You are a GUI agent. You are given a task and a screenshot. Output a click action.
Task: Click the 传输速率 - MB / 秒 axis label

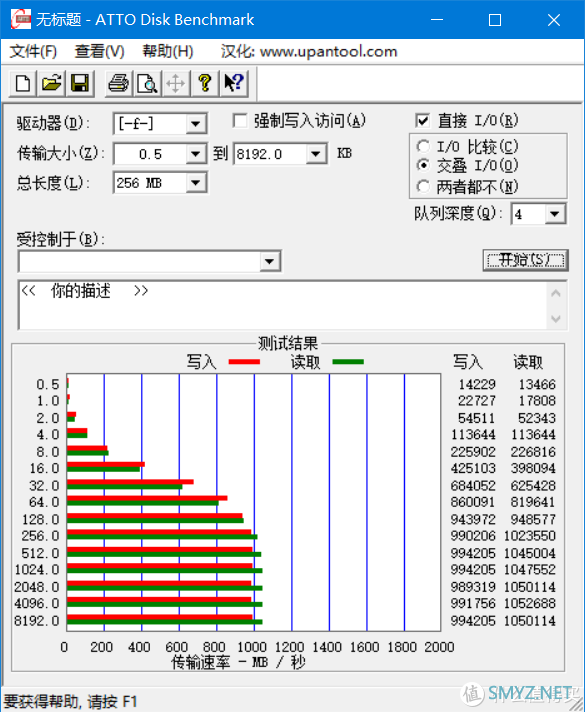238,663
